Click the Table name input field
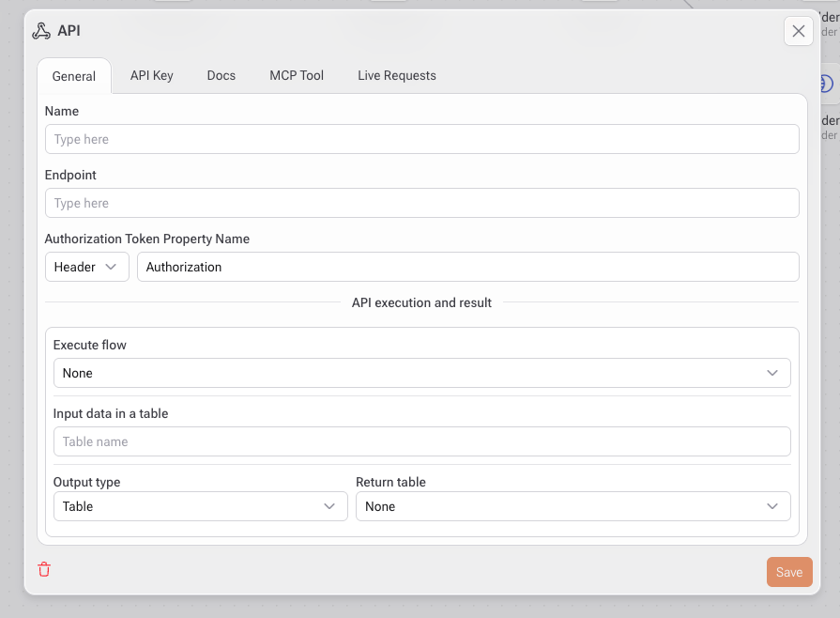The height and width of the screenshot is (618, 840). tap(421, 441)
